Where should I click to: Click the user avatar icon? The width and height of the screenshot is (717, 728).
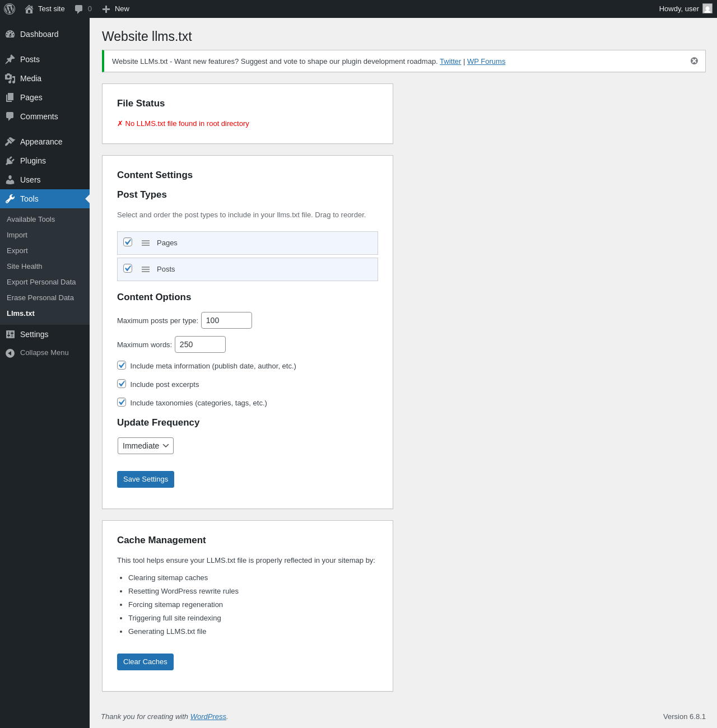707,8
